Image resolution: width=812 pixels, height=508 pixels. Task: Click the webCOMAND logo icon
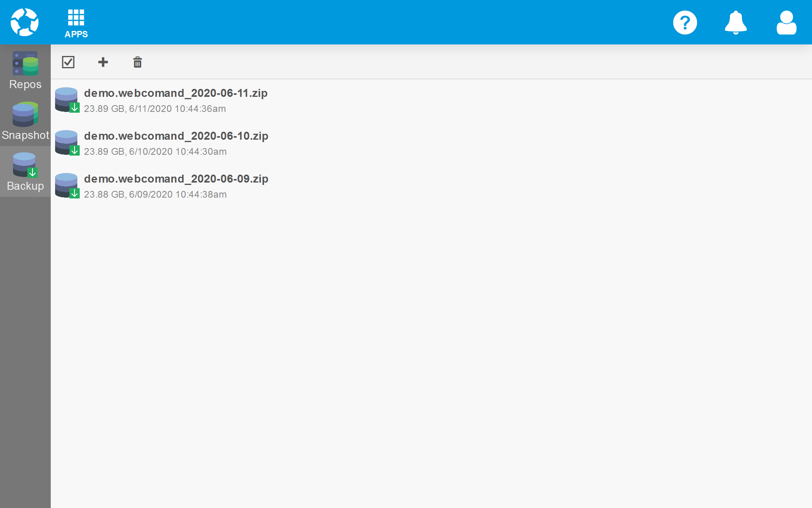[x=25, y=22]
